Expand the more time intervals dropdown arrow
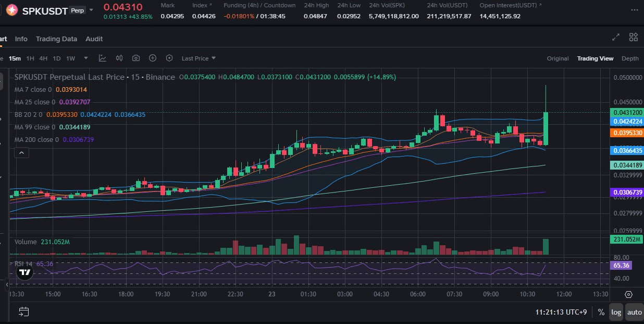The image size is (644, 324). tap(86, 58)
